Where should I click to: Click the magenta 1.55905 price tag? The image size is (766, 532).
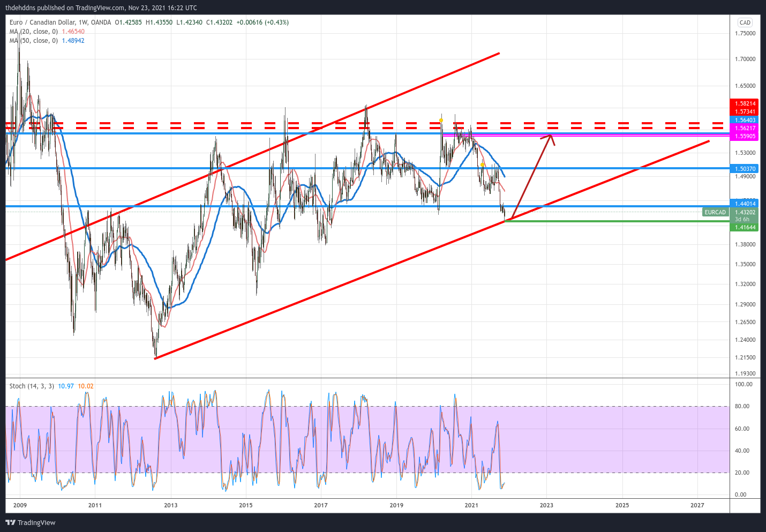click(745, 136)
